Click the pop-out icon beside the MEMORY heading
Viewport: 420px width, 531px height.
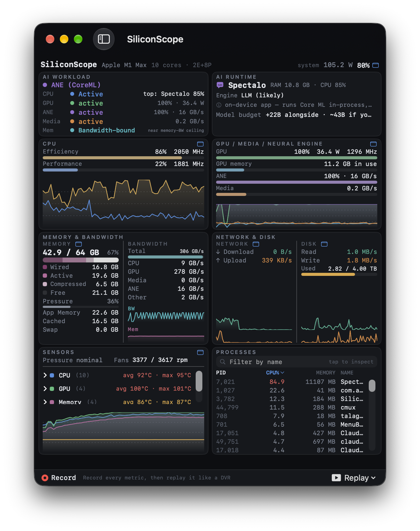pos(79,244)
